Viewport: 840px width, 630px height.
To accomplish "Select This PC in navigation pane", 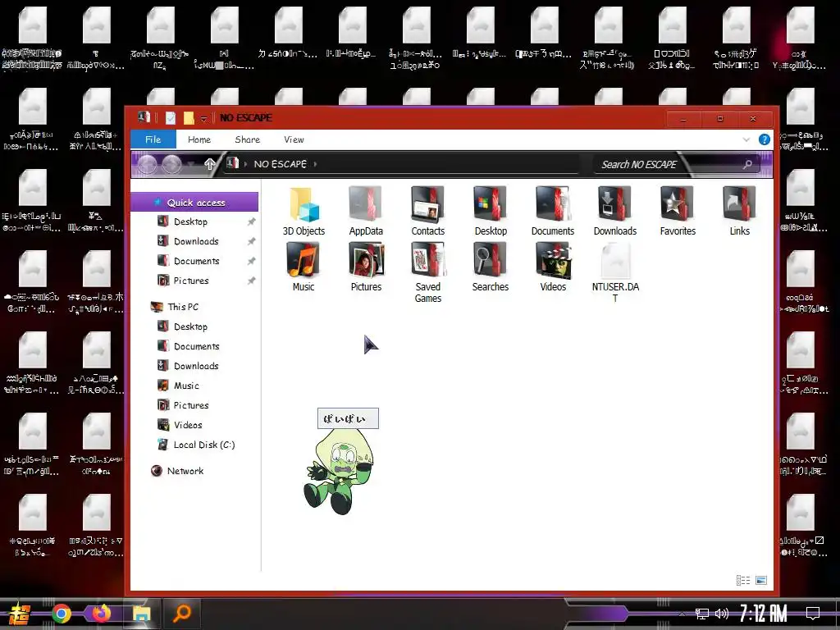I will pyautogui.click(x=183, y=307).
